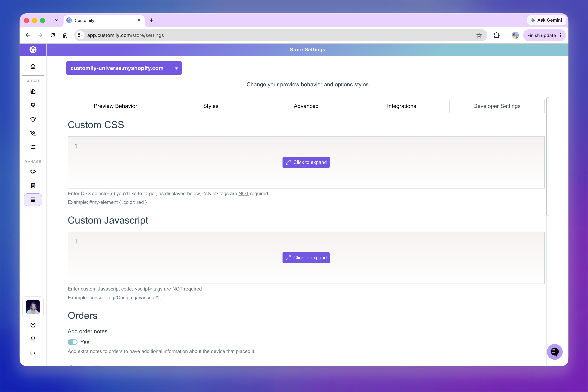Reload the page in the browser
The image size is (588, 392).
pyautogui.click(x=53, y=35)
